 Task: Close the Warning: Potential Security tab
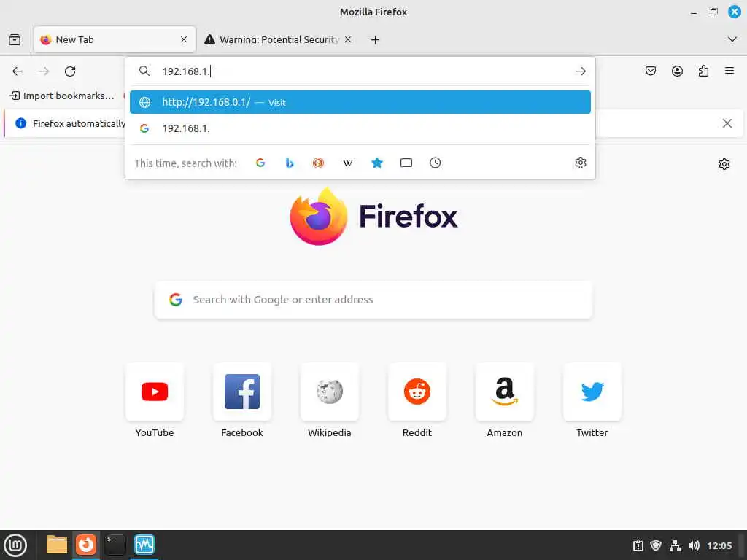coord(348,39)
